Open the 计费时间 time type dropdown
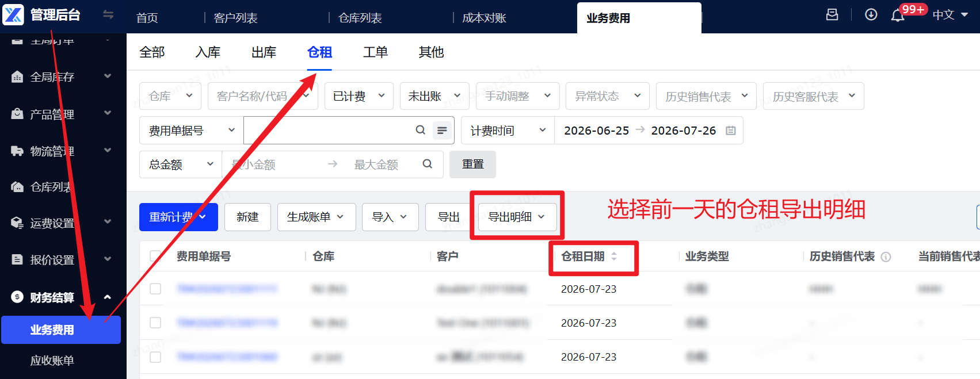Image resolution: width=980 pixels, height=379 pixels. (508, 131)
